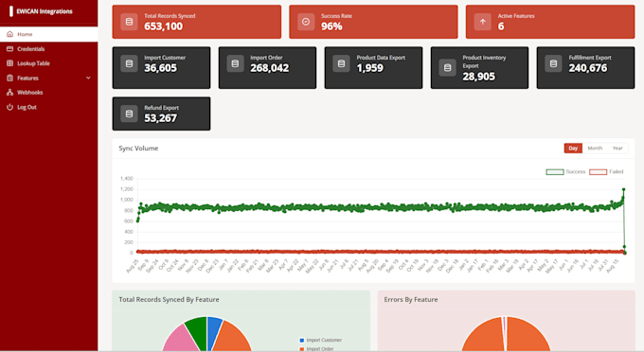Viewport: 644px width, 352px height.
Task: Click the Total Records Synced database icon
Action: pos(129,22)
